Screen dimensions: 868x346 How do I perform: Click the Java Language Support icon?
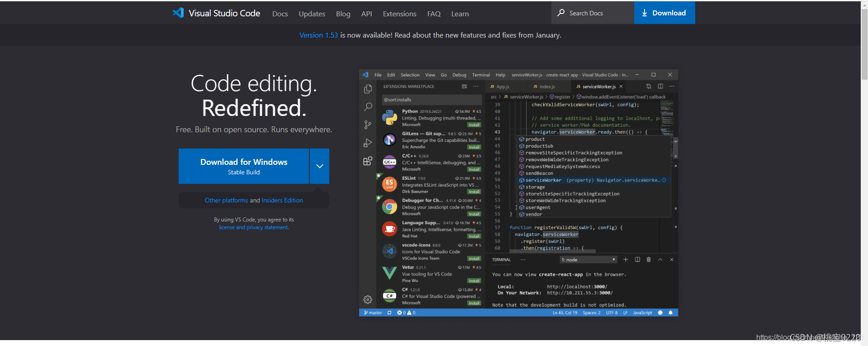pos(389,229)
